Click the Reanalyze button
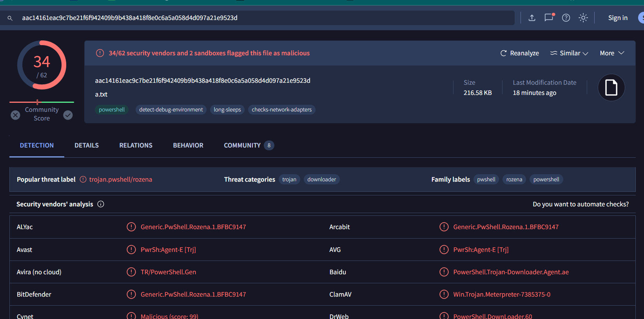 520,53
